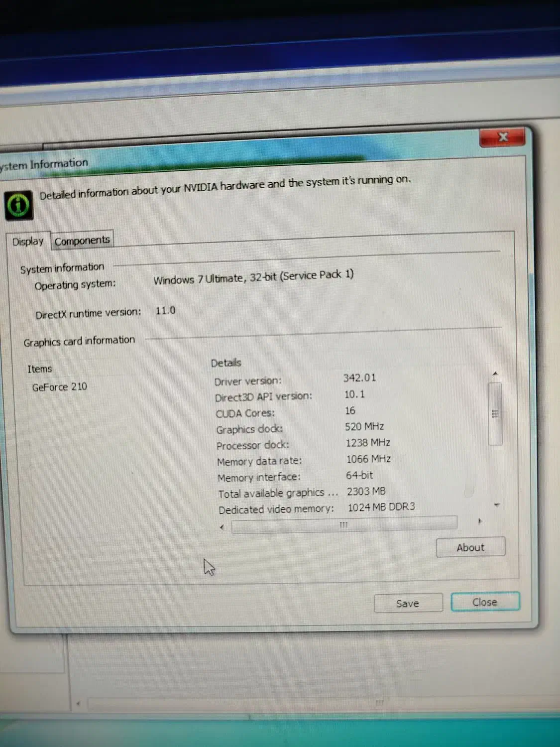Click the details list scroll down arrow
560x747 pixels.
point(496,505)
